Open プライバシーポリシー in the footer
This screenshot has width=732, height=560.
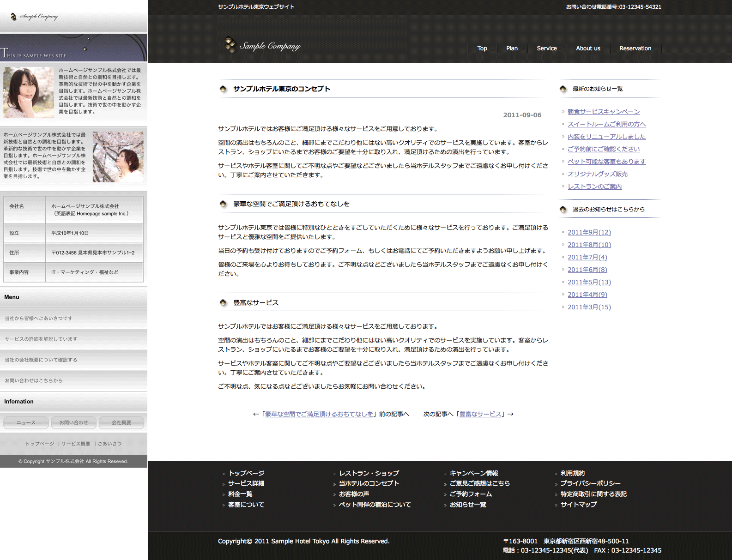pyautogui.click(x=590, y=483)
